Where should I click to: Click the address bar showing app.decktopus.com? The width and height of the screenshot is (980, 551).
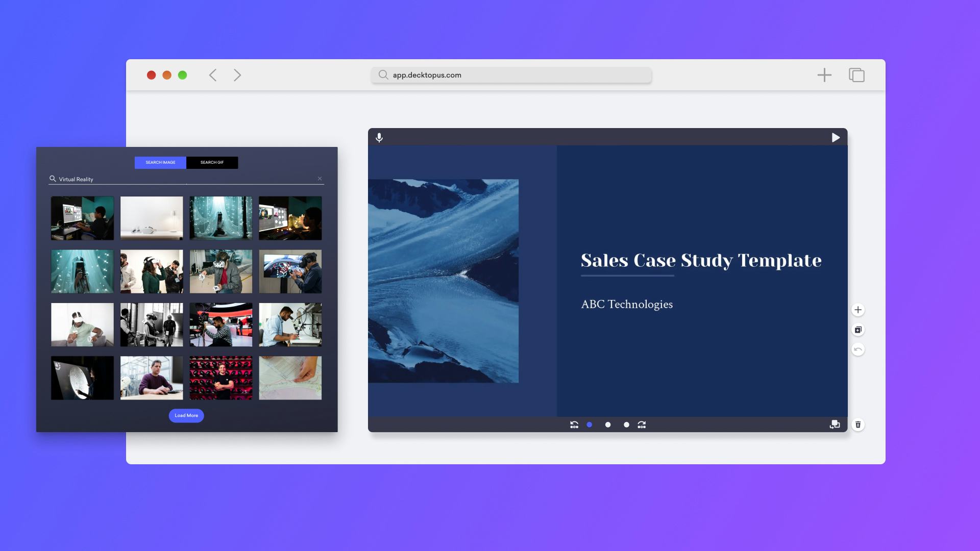(x=510, y=74)
